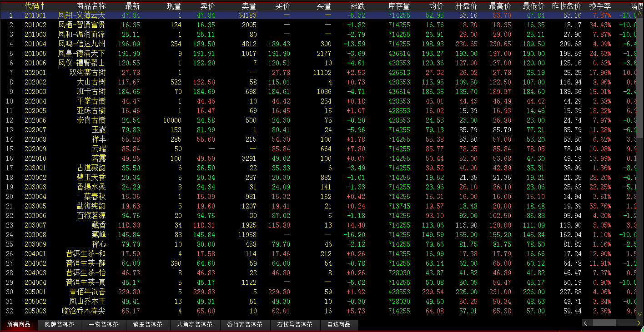Click the 云瑞 product name
Viewport: 644px width, 332px height.
99,149
